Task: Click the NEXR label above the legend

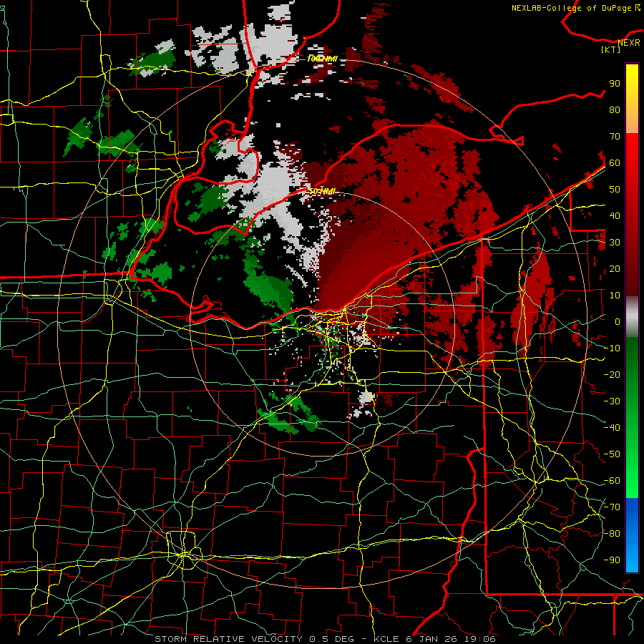Action: tap(629, 43)
